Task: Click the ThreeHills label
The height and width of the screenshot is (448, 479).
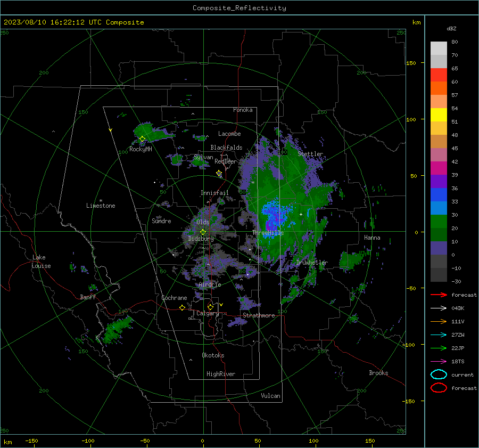Action: pos(268,233)
